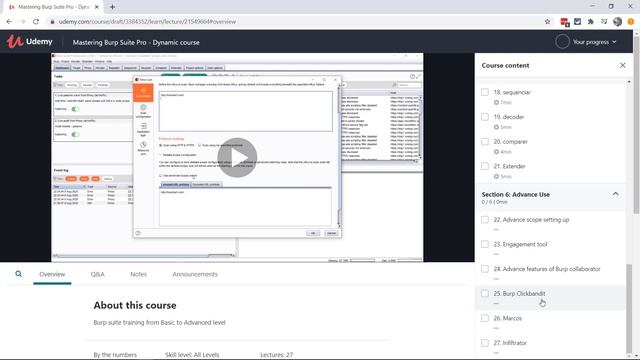Click the Course content heading
This screenshot has width=640, height=360.
(505, 65)
